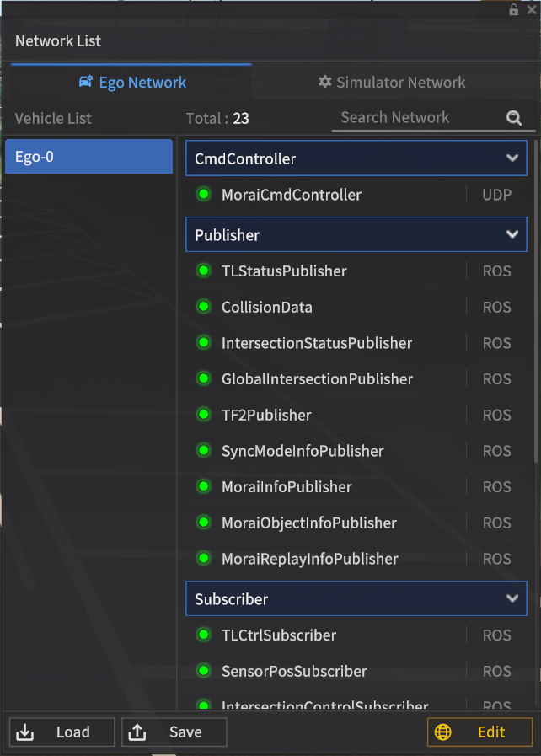The width and height of the screenshot is (541, 756).
Task: Collapse the Publisher section
Action: click(512, 234)
